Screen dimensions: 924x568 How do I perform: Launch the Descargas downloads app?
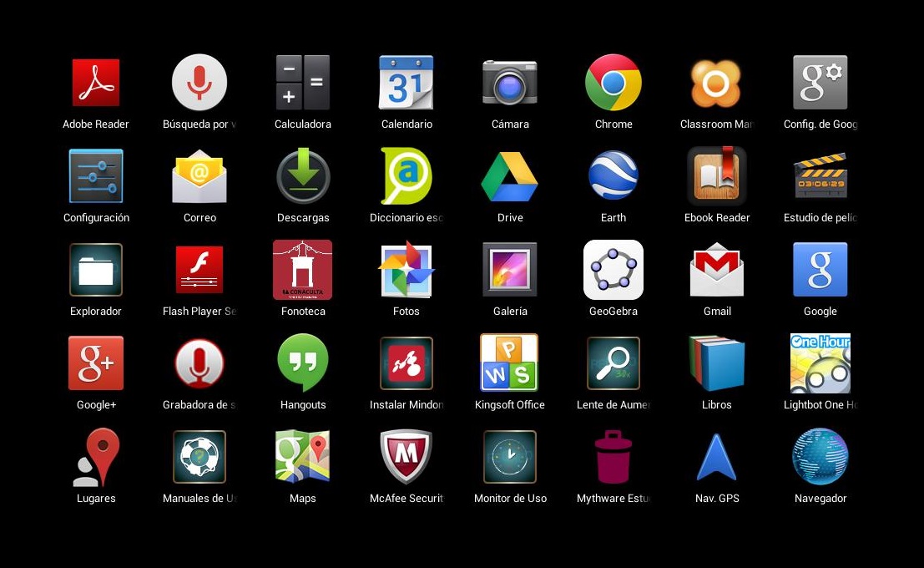[x=303, y=176]
